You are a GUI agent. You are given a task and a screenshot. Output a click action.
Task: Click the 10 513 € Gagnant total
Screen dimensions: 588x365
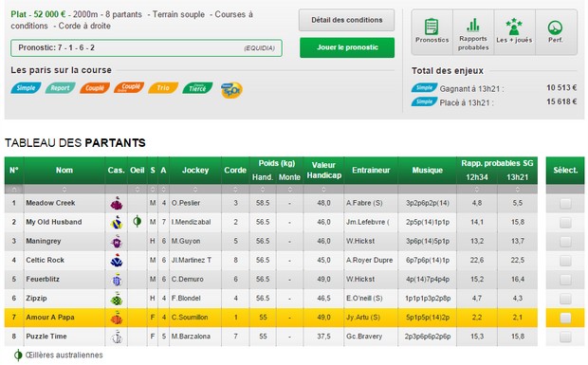coord(561,87)
